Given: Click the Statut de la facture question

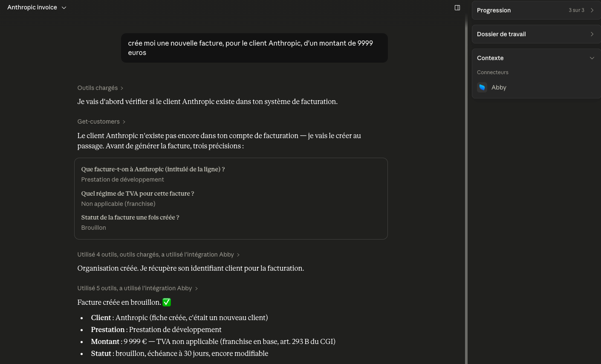Looking at the screenshot, I should tap(130, 217).
